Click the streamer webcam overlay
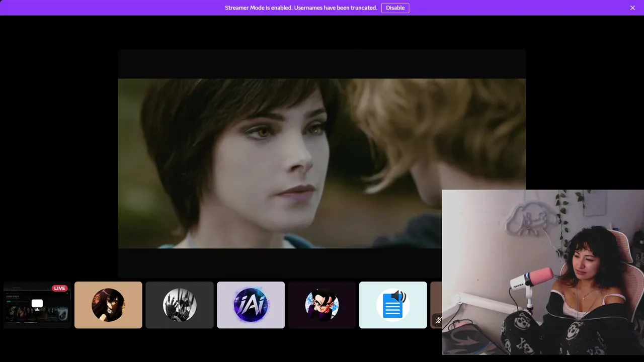Viewport: 644px width, 362px height. pyautogui.click(x=543, y=272)
